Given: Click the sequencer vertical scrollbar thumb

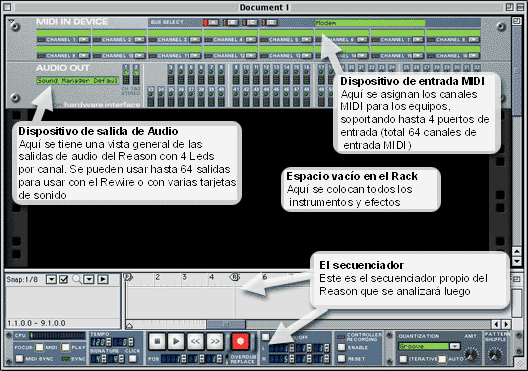Looking at the screenshot, I should [517, 303].
